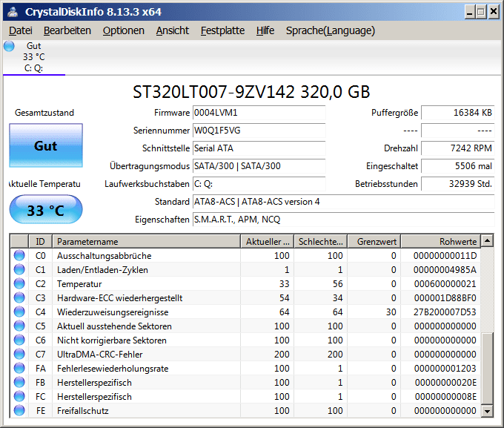Select the Laden/Entladen-Zyklen parameter row
The width and height of the screenshot is (504, 428).
click(x=245, y=270)
